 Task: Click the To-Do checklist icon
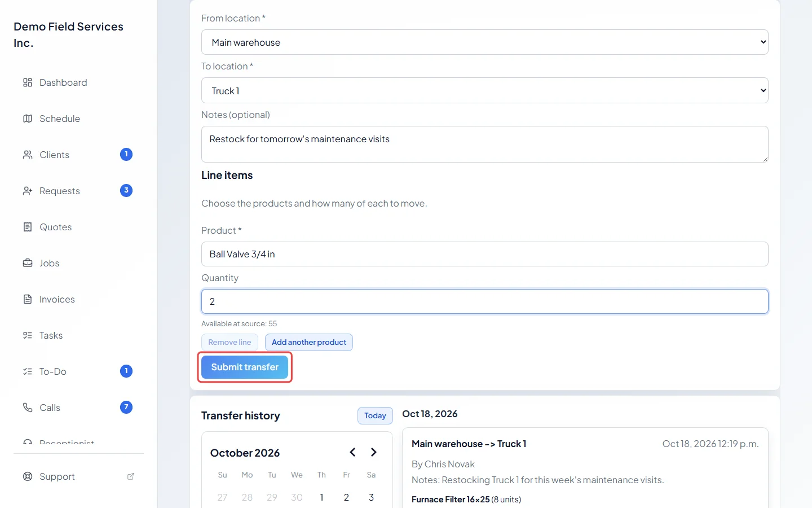(28, 371)
